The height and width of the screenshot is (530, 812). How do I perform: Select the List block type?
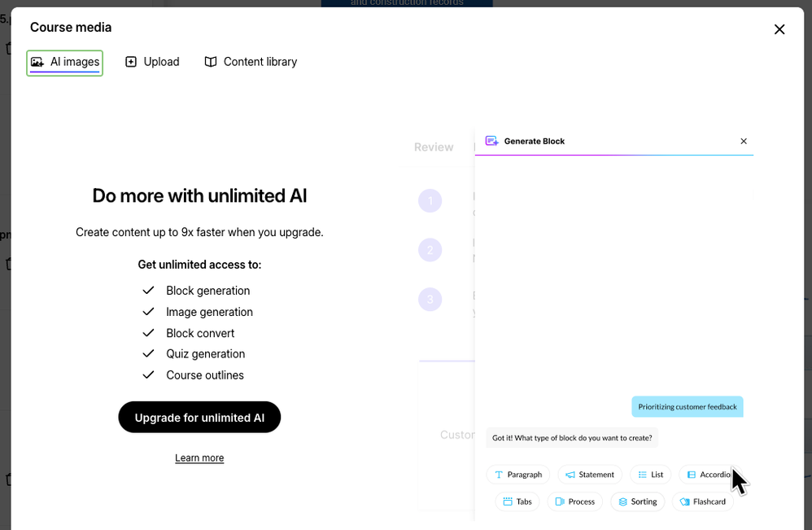(x=650, y=475)
